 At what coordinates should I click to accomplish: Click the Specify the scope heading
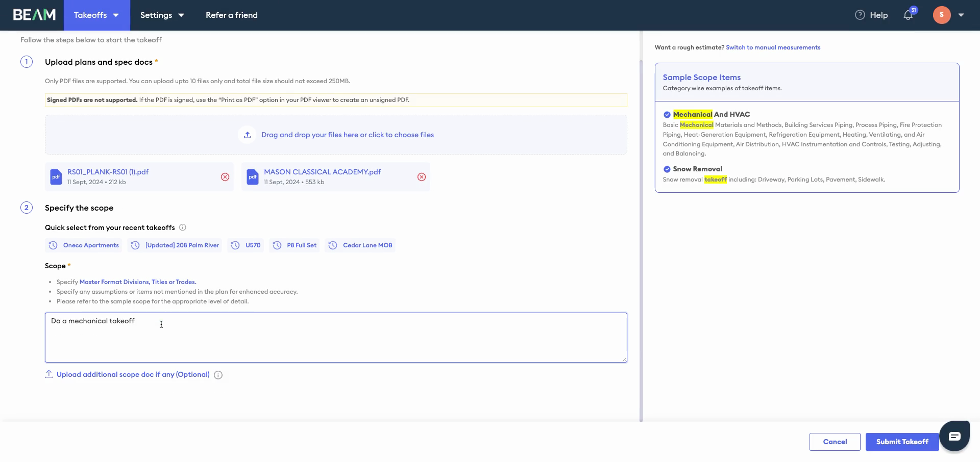pos(79,208)
